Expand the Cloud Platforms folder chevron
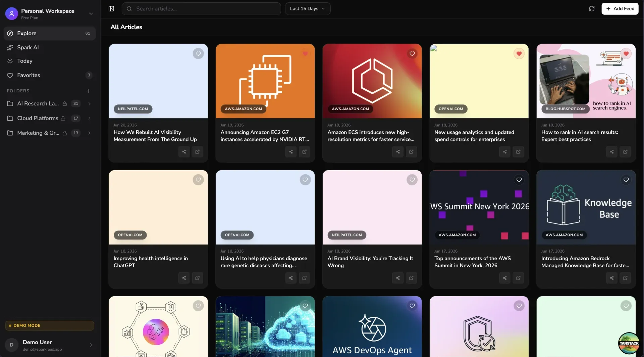The image size is (644, 357). pos(89,119)
